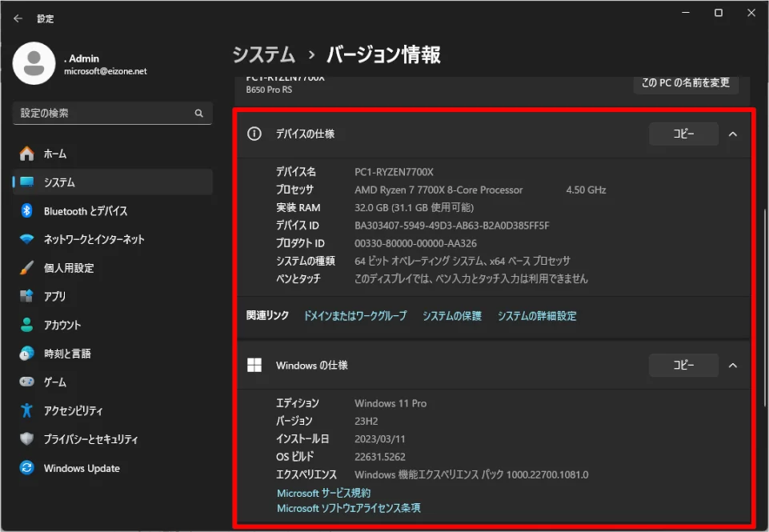Screen dimensions: 769x532
Task: Open Microsoft ソフトウェアライセンス条項 link
Action: pos(349,509)
